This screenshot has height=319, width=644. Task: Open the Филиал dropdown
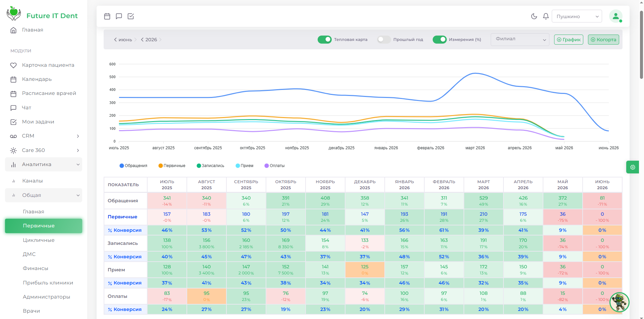click(x=520, y=40)
